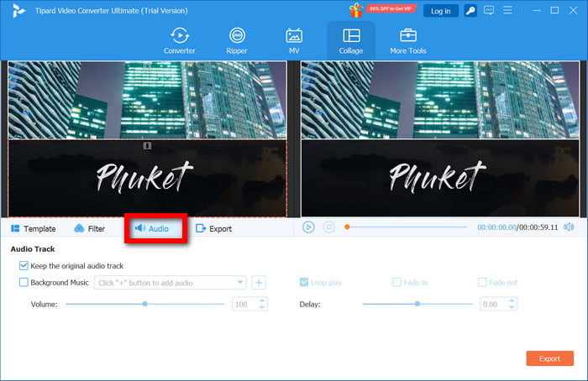Viewport: 588px width, 381px height.
Task: Enable the Background Music checkbox
Action: 24,283
